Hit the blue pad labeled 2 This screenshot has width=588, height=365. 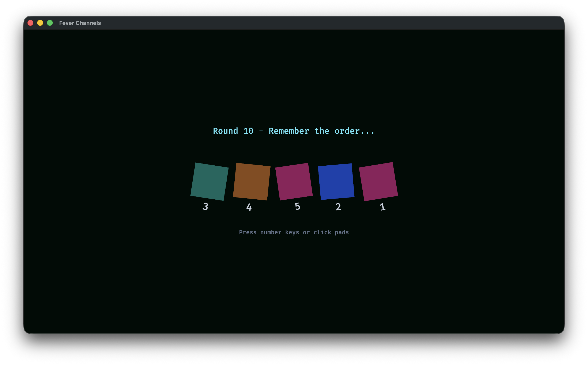click(x=336, y=181)
